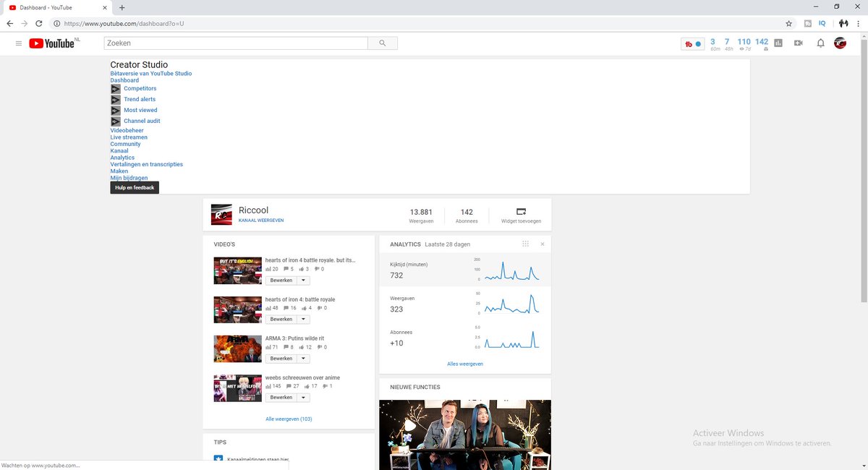Click the Weergaven 323 analytics row
The image size is (868, 470).
tap(465, 303)
